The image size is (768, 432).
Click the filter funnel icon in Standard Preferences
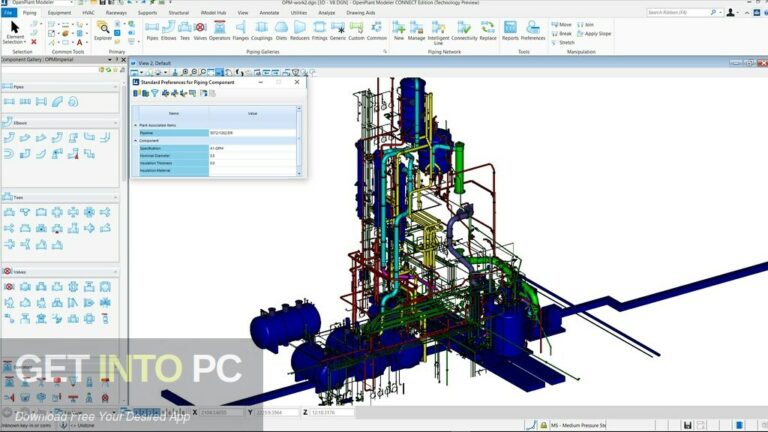(x=155, y=93)
